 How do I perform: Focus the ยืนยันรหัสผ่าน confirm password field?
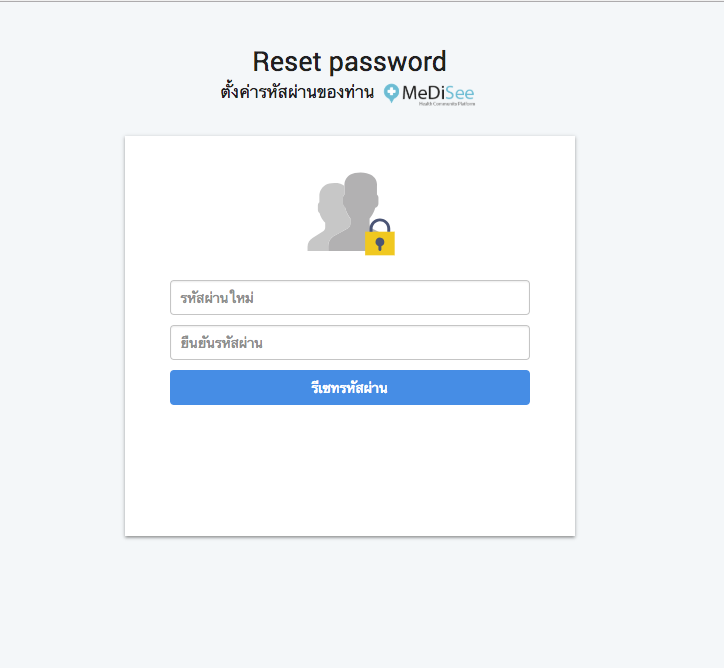pyautogui.click(x=349, y=343)
